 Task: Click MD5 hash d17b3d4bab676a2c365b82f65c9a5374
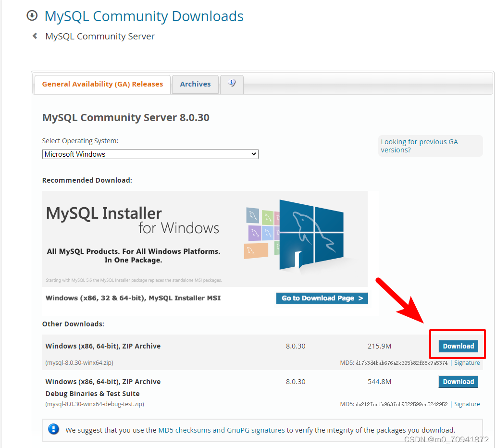click(x=402, y=363)
